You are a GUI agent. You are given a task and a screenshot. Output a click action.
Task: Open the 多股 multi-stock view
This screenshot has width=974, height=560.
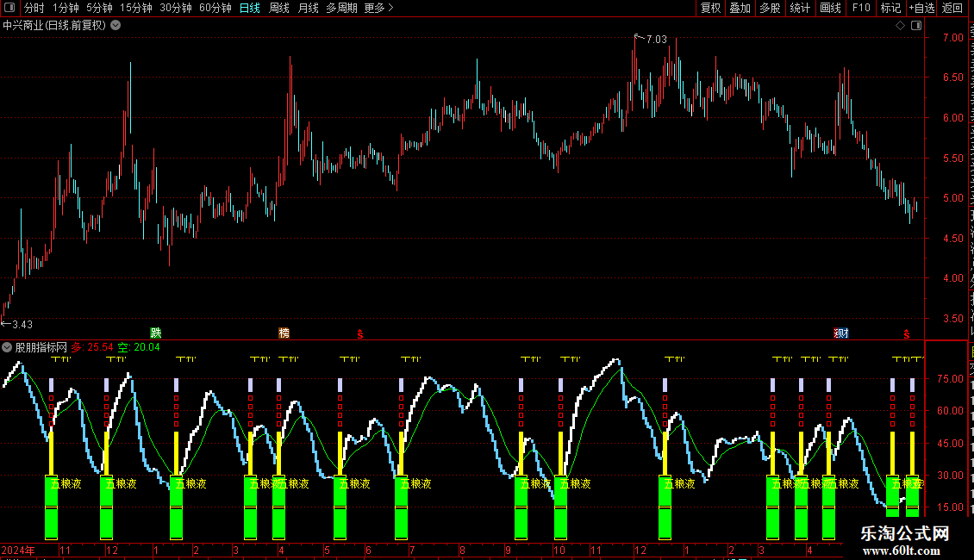[x=770, y=8]
